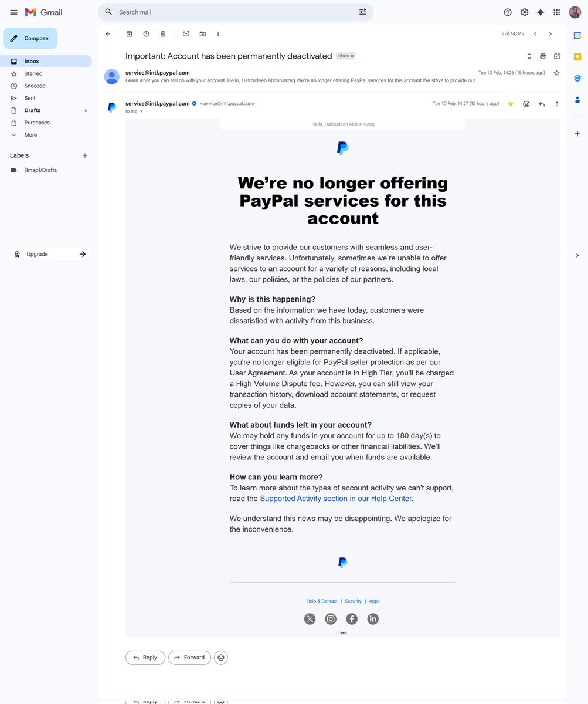Open message more options menu
This screenshot has height=704, width=588.
(x=557, y=104)
